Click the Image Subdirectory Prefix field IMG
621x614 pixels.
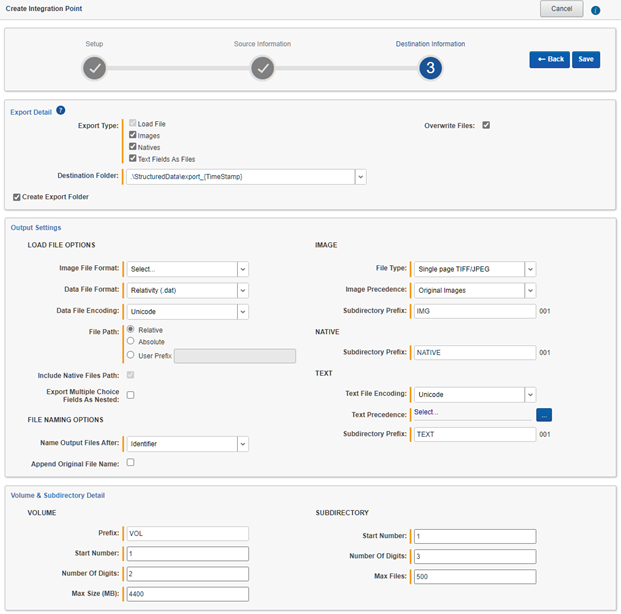(x=475, y=311)
